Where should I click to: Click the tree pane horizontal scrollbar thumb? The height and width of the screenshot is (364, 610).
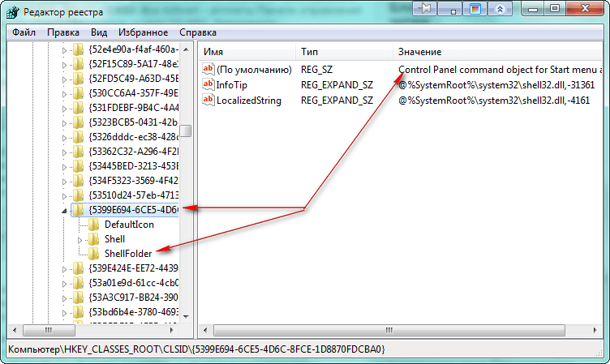[x=49, y=330]
